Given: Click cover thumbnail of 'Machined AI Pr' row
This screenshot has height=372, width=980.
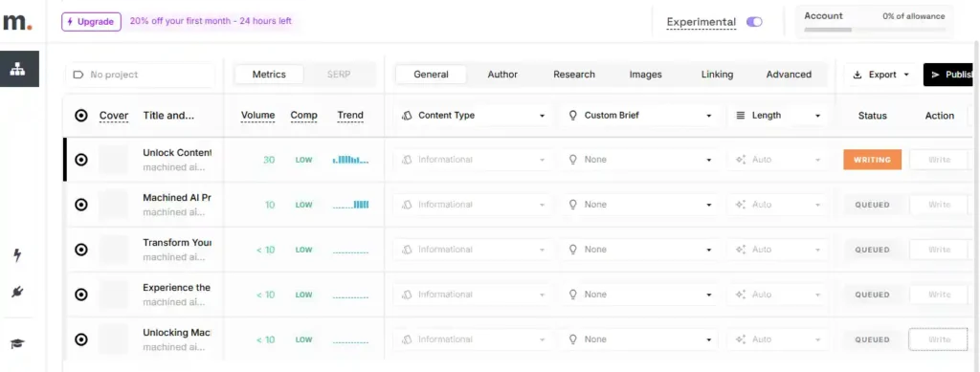Looking at the screenshot, I should point(114,205).
